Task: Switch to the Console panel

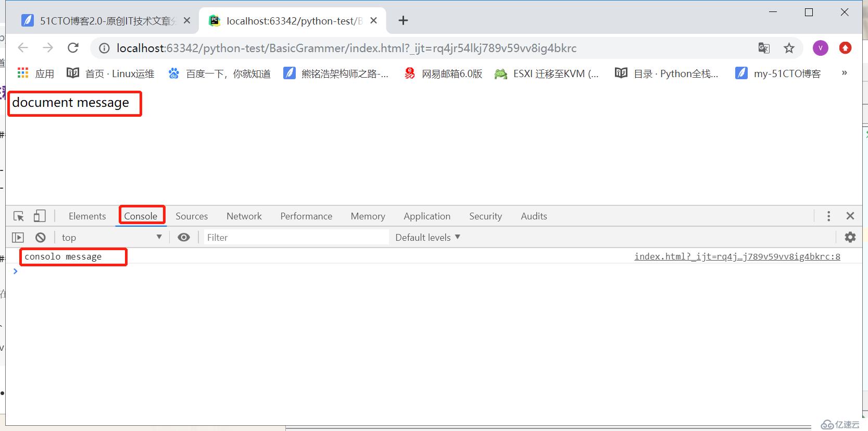Action: click(141, 216)
